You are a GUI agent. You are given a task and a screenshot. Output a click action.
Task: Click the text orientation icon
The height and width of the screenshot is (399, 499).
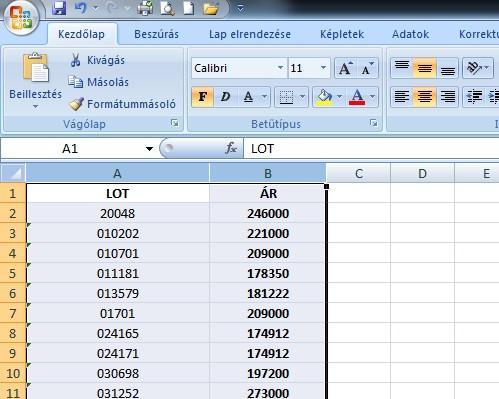point(474,68)
